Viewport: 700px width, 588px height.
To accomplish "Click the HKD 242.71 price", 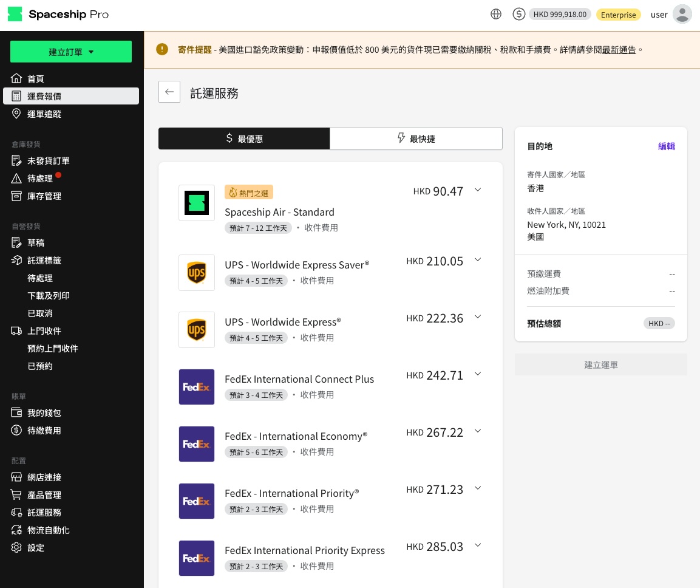I will click(x=435, y=375).
